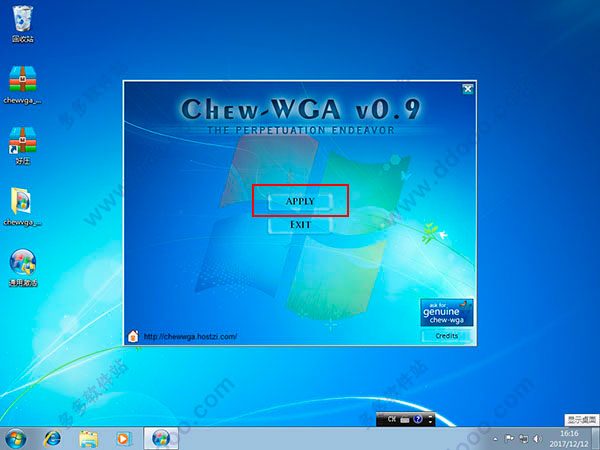Click the orange home icon beside the URL

click(x=133, y=336)
